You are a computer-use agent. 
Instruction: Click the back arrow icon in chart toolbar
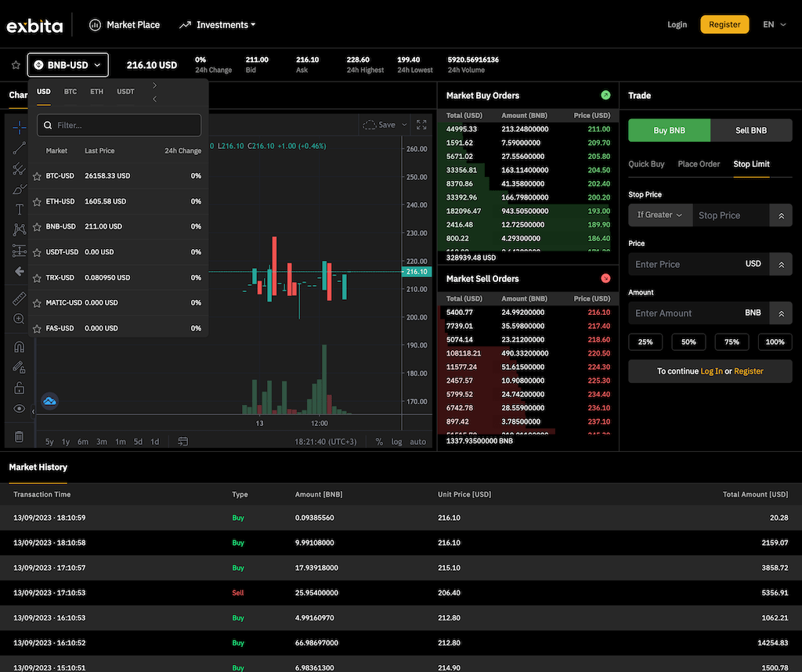pos(19,271)
